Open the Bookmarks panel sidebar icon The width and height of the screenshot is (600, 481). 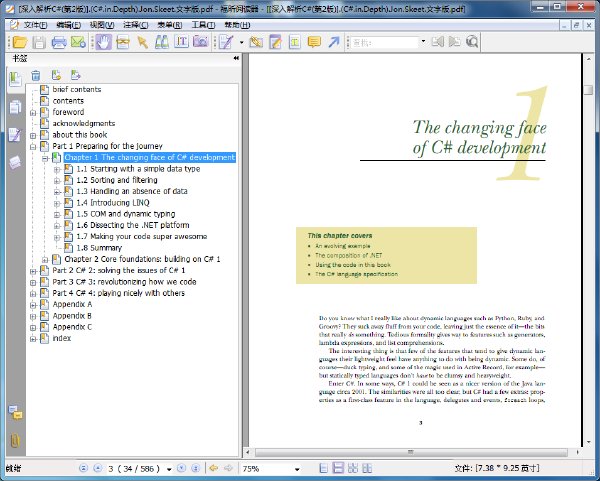(x=15, y=79)
